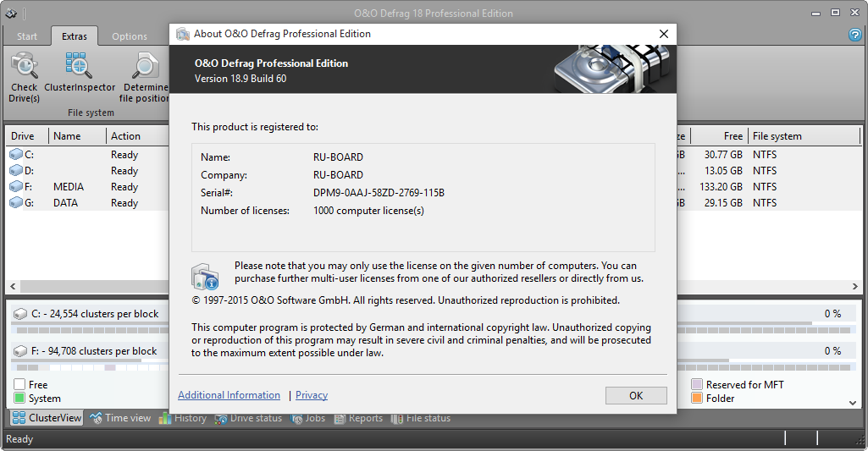Open the Jobs bottom tab
The height and width of the screenshot is (451, 868).
307,418
